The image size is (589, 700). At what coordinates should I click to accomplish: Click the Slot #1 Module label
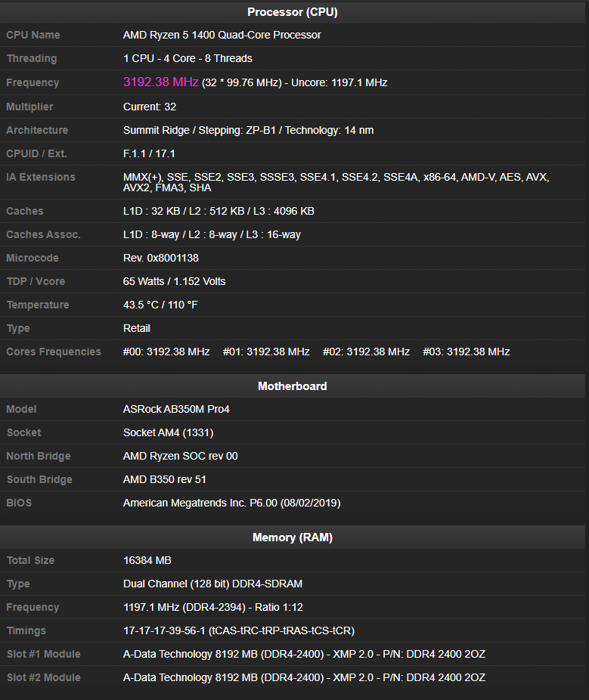(x=44, y=655)
